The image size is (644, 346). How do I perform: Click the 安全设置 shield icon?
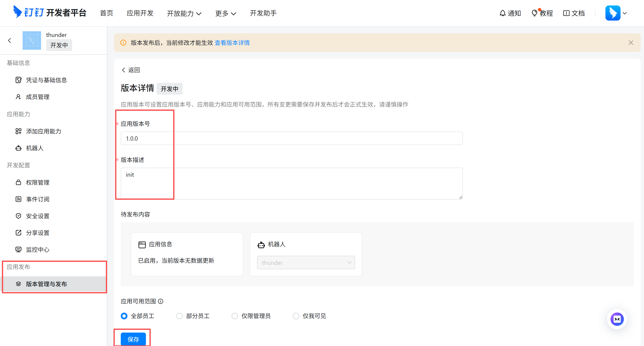(18, 216)
